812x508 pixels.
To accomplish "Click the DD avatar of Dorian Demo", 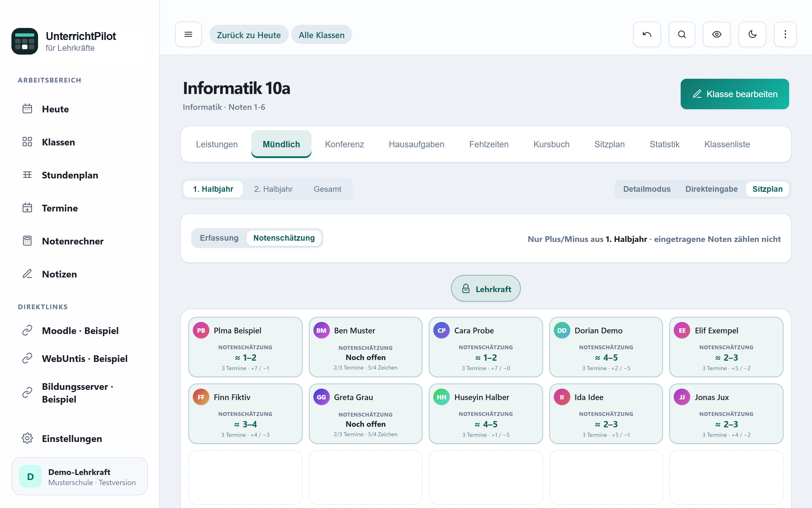I will click(x=562, y=331).
